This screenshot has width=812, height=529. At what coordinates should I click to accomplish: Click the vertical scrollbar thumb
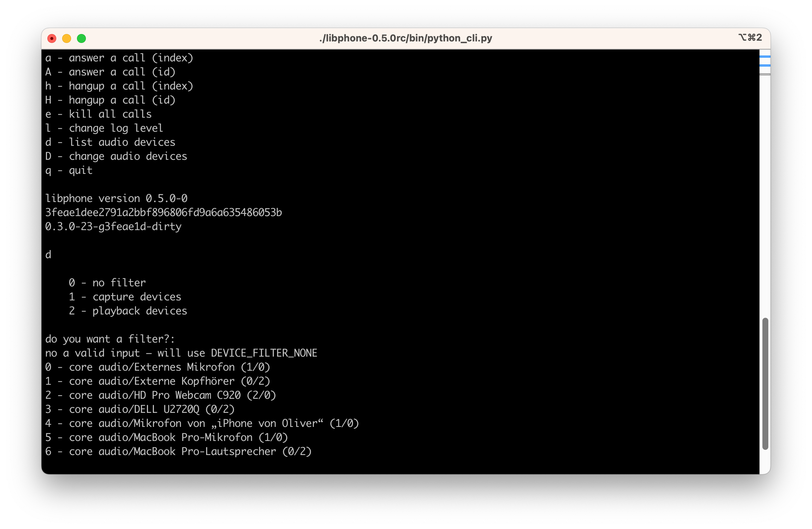(765, 383)
